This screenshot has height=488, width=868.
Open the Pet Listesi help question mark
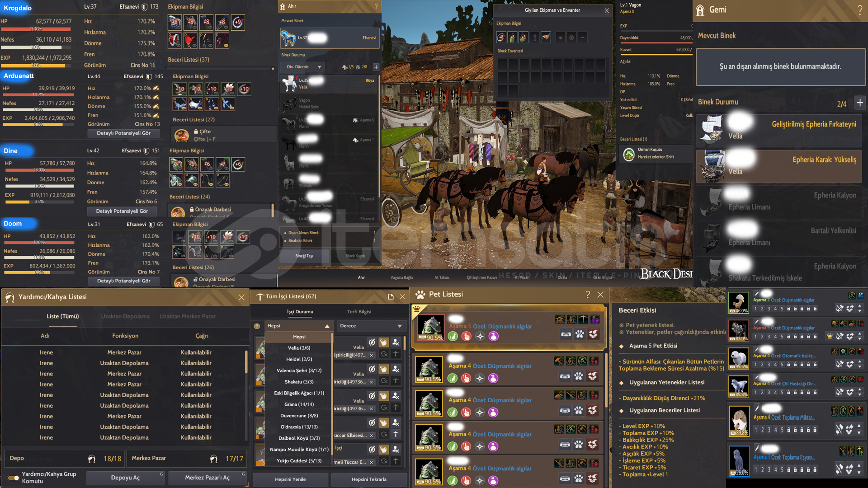pos(587,295)
